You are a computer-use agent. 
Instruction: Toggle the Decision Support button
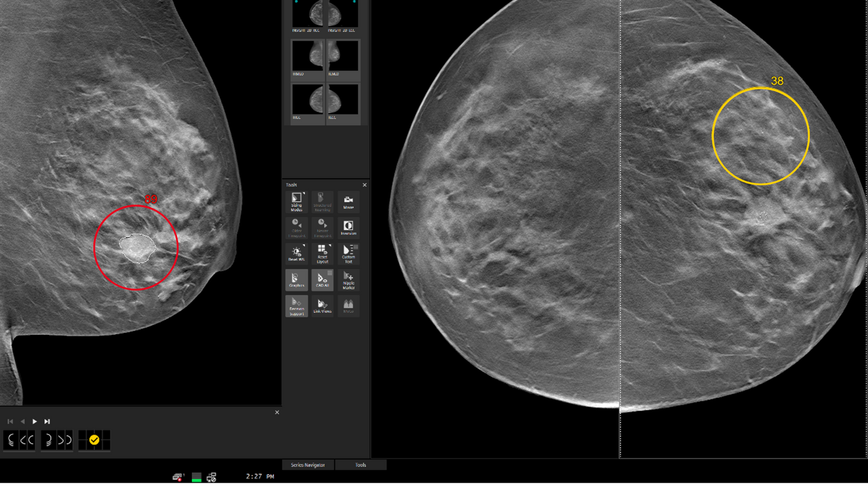tap(296, 305)
